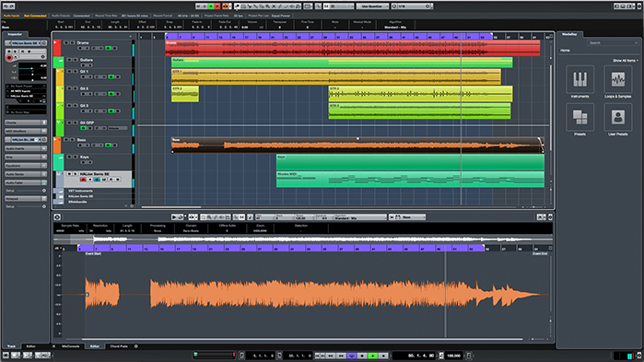Click the Guitars folder track icon
The image size is (644, 362).
(x=61, y=61)
